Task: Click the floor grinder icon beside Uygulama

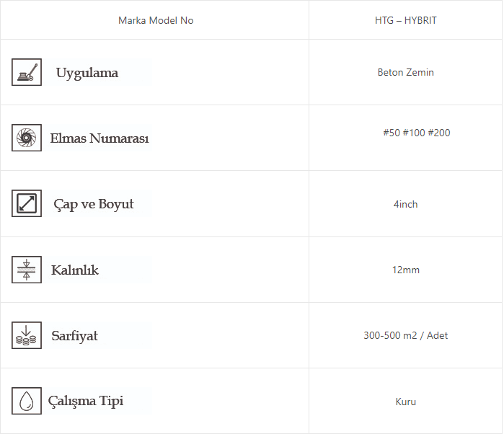Action: tap(27, 72)
